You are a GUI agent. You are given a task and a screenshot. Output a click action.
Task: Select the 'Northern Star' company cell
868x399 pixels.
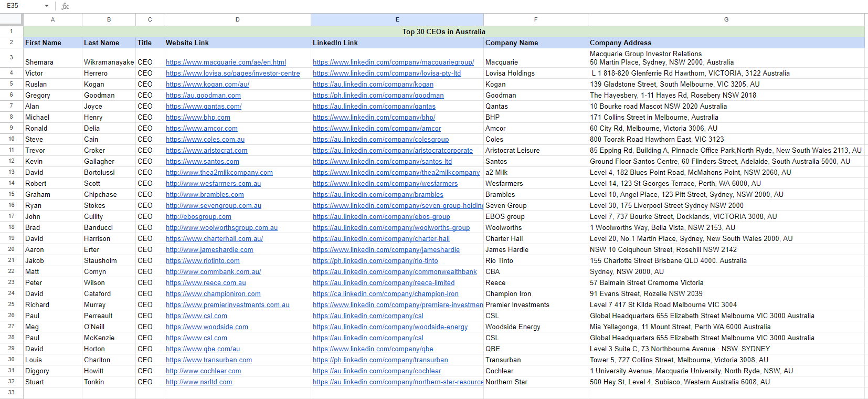pos(536,382)
